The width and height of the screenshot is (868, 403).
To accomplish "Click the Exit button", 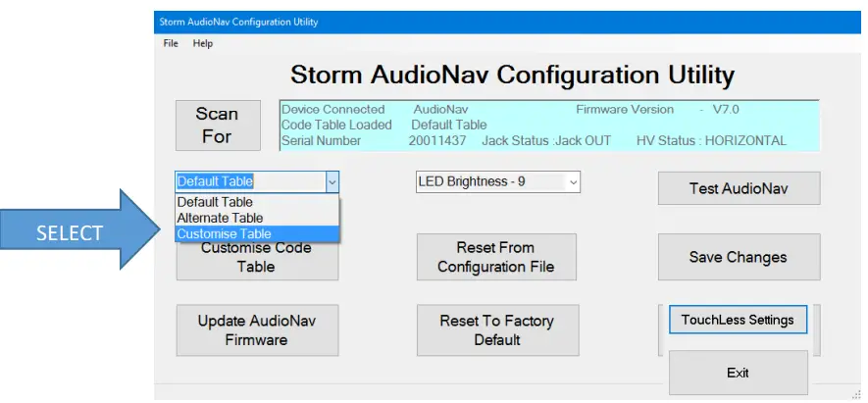I will click(x=738, y=373).
